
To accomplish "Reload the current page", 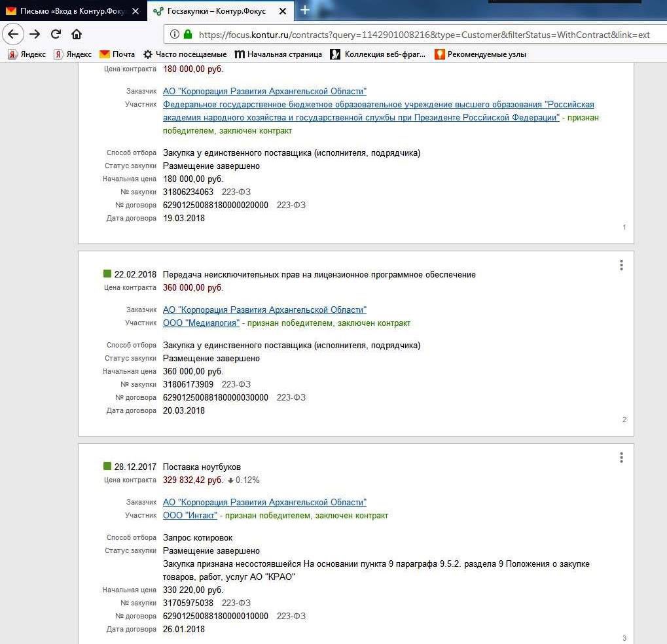I will tap(56, 34).
